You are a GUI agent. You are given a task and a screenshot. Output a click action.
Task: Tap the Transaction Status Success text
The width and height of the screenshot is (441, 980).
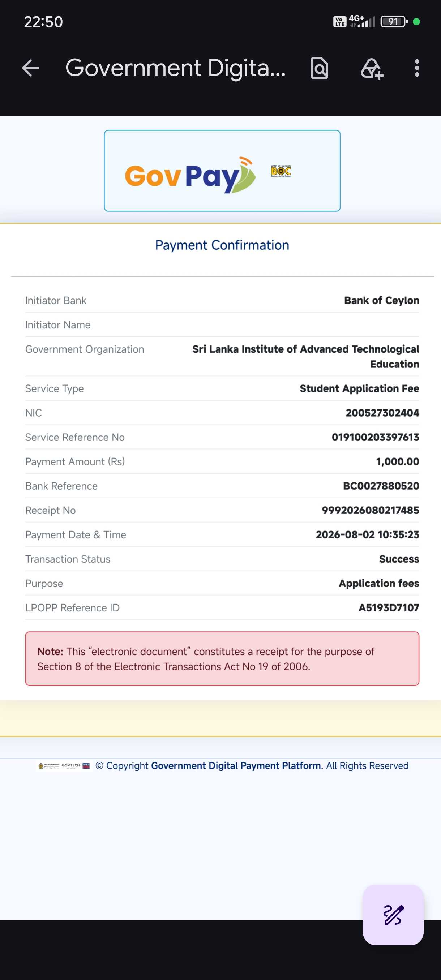click(x=399, y=559)
